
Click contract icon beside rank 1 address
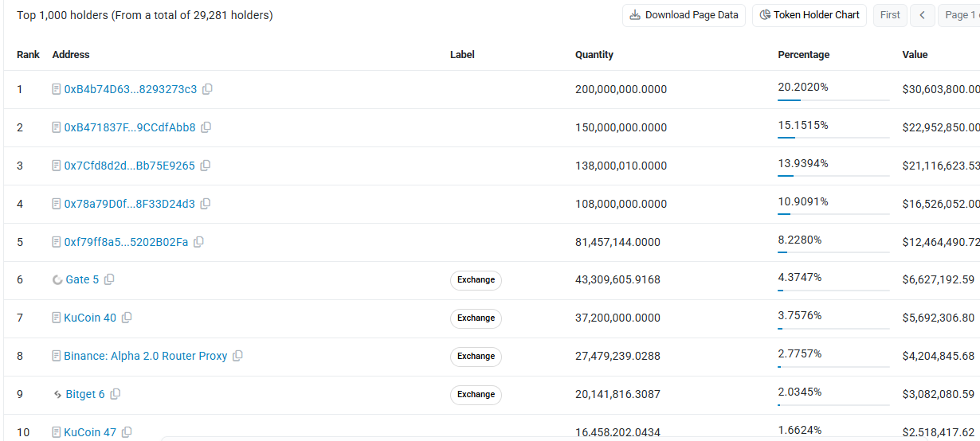tap(57, 89)
